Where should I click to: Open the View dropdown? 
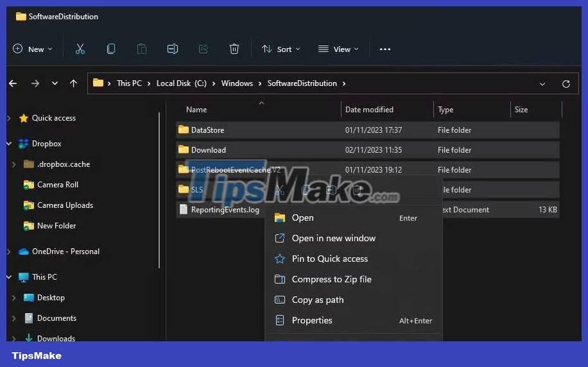tap(339, 49)
